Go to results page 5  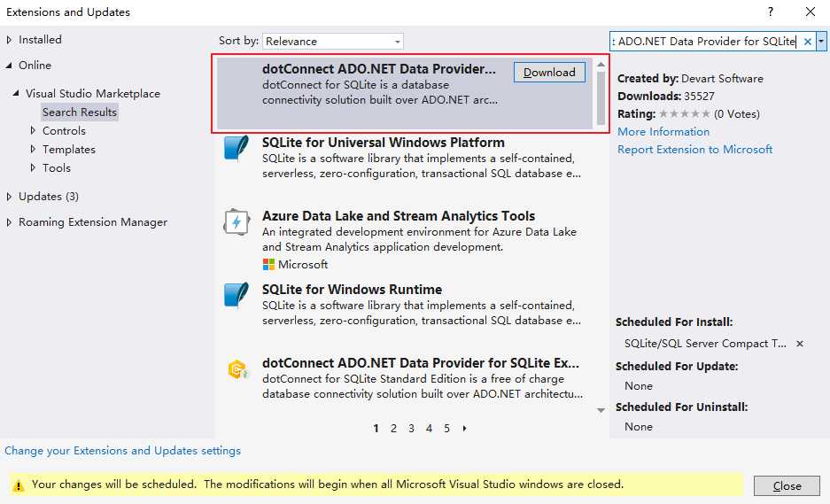pos(446,429)
